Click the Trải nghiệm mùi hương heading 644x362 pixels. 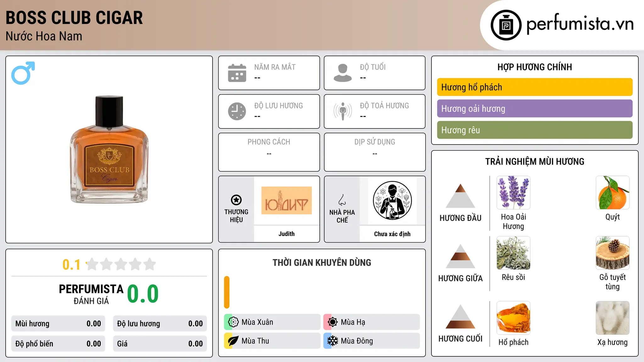point(535,162)
